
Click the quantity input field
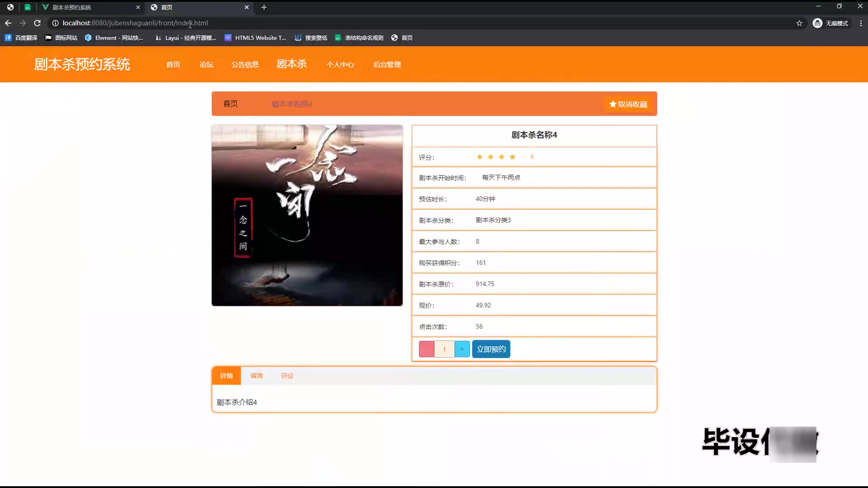[444, 349]
